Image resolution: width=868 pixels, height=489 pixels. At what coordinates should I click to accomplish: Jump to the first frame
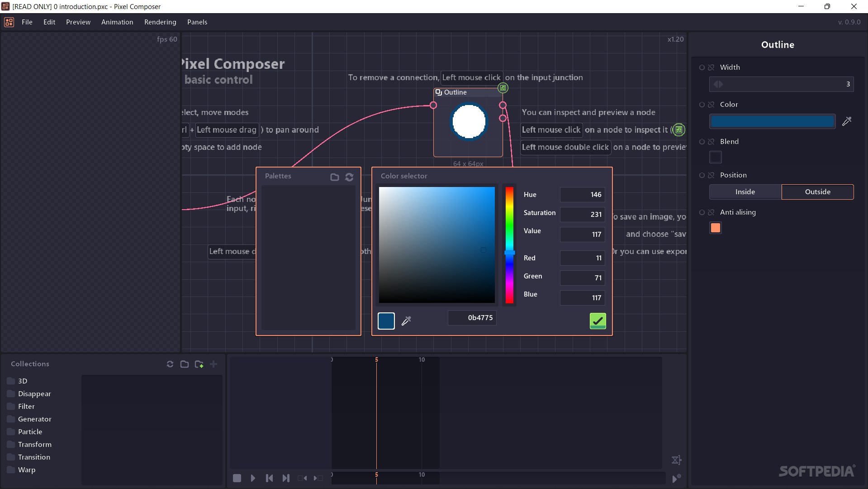pyautogui.click(x=270, y=478)
